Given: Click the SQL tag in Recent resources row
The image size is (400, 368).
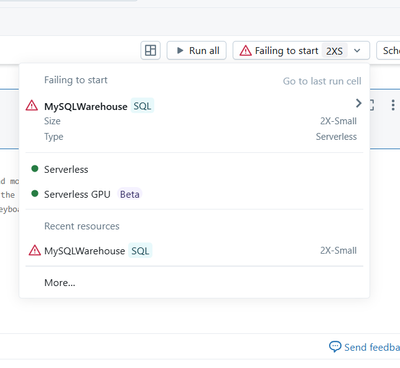Looking at the screenshot, I should coord(140,251).
